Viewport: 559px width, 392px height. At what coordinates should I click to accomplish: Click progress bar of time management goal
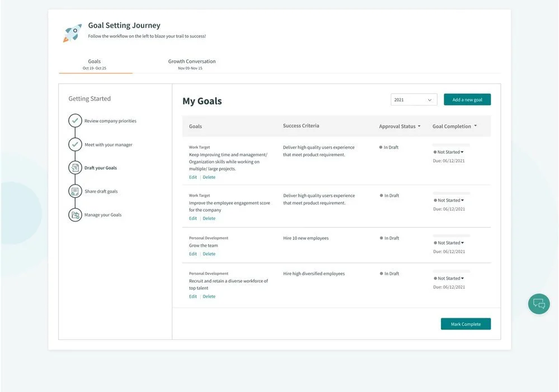451,145
